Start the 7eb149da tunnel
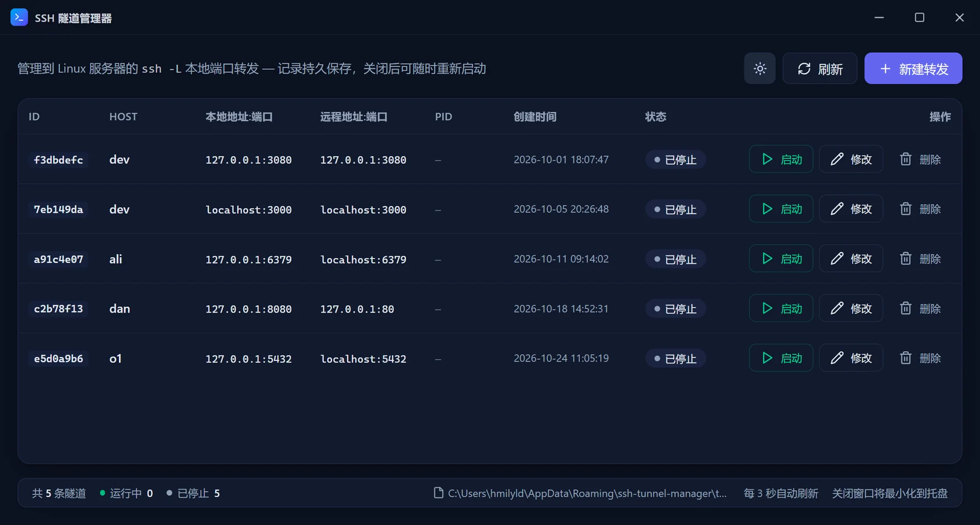 (780, 209)
